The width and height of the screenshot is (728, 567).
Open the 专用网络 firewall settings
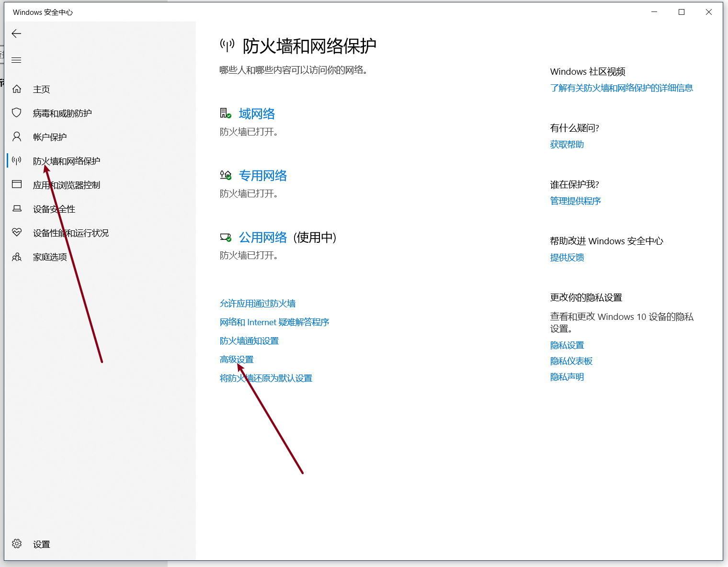click(263, 176)
